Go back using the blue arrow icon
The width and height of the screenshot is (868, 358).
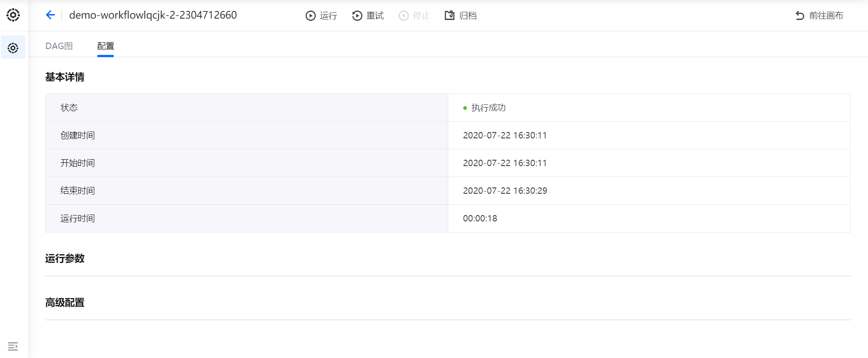coord(50,15)
